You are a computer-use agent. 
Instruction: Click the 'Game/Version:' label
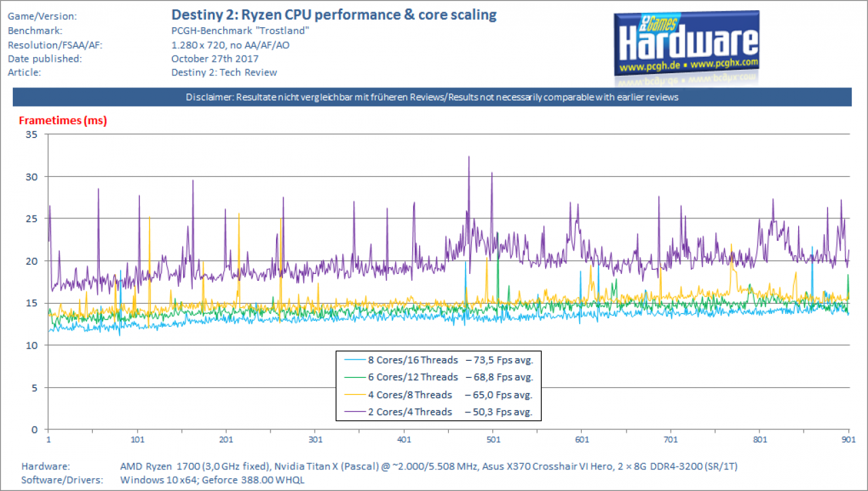(x=42, y=16)
